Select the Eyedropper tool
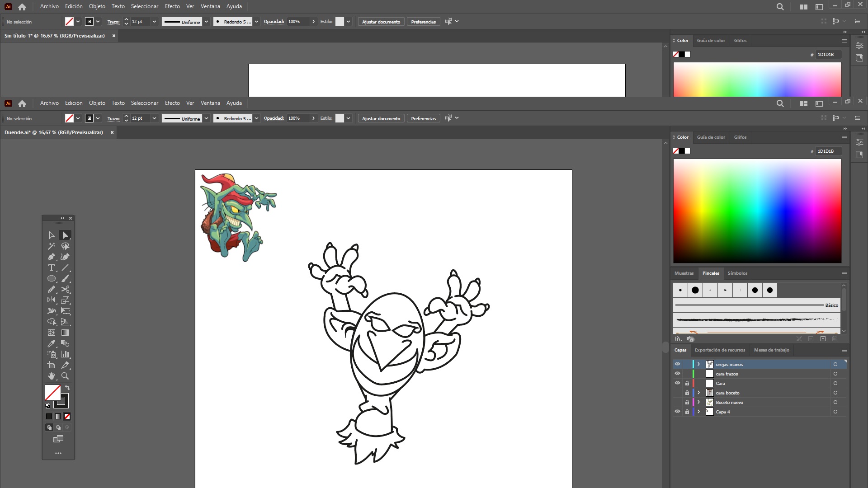This screenshot has width=868, height=488. pyautogui.click(x=52, y=343)
